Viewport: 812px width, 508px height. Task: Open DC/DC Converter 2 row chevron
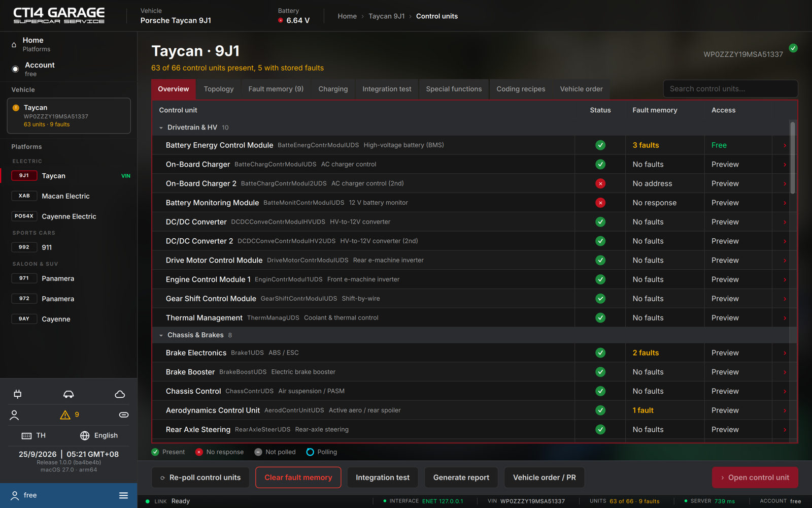785,241
